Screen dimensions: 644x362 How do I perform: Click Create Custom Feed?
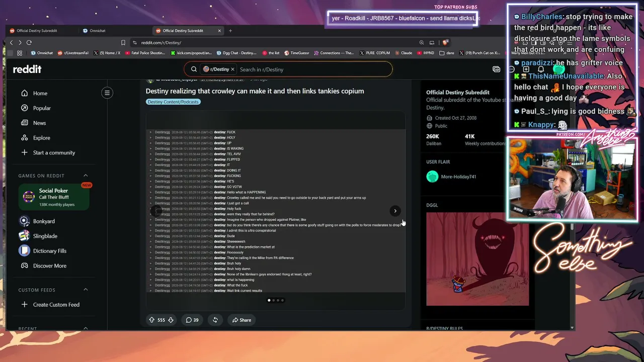(56, 305)
